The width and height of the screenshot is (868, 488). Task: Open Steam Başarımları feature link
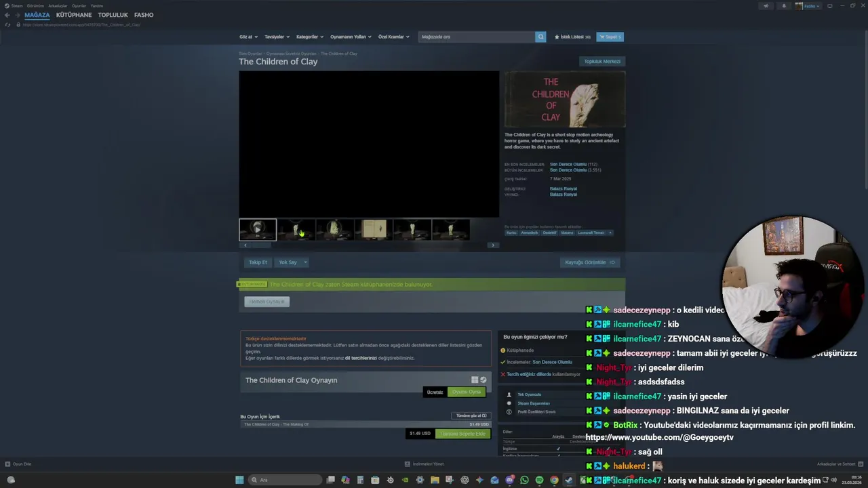click(x=534, y=403)
